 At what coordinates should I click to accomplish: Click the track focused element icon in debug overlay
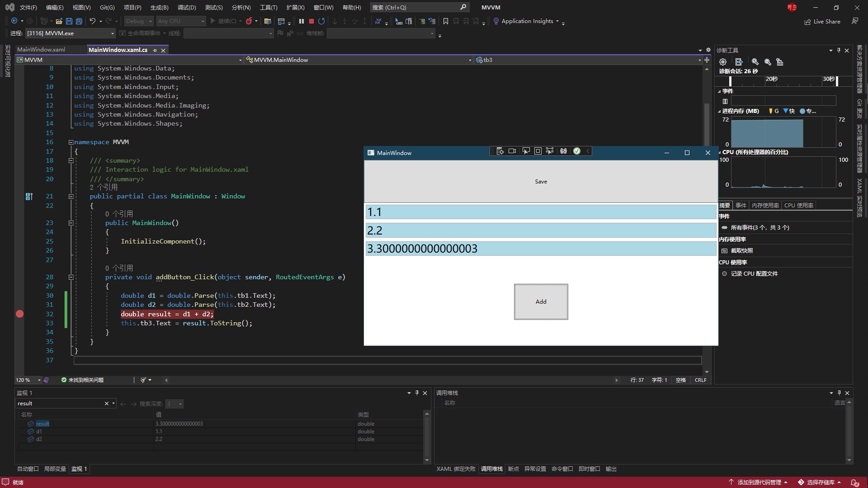[x=550, y=151]
